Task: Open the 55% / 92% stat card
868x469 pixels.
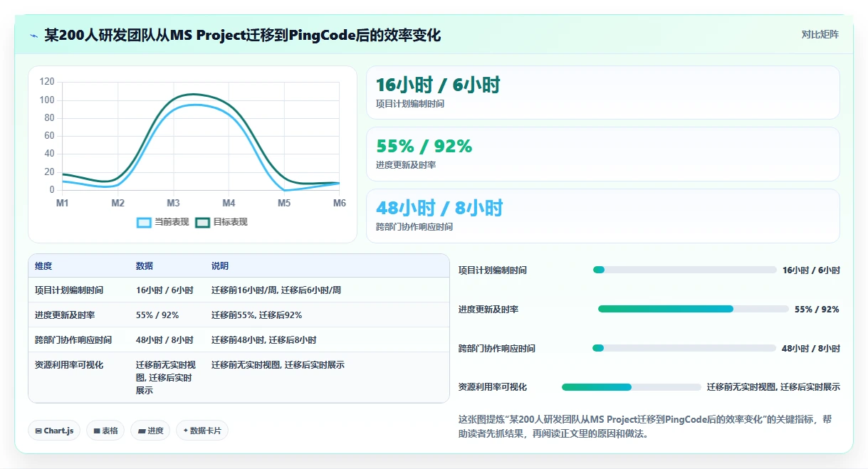Action: (x=602, y=154)
